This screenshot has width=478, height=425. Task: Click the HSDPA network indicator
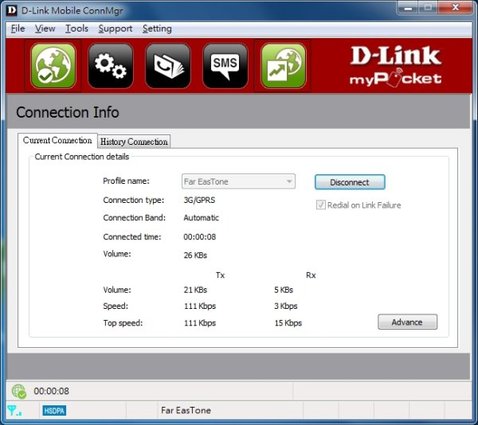coord(54,411)
